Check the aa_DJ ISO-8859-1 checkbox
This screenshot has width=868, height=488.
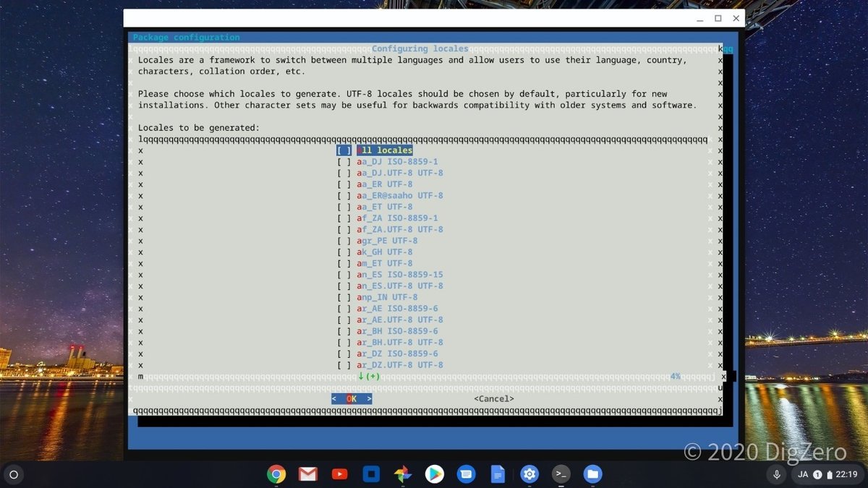click(344, 162)
